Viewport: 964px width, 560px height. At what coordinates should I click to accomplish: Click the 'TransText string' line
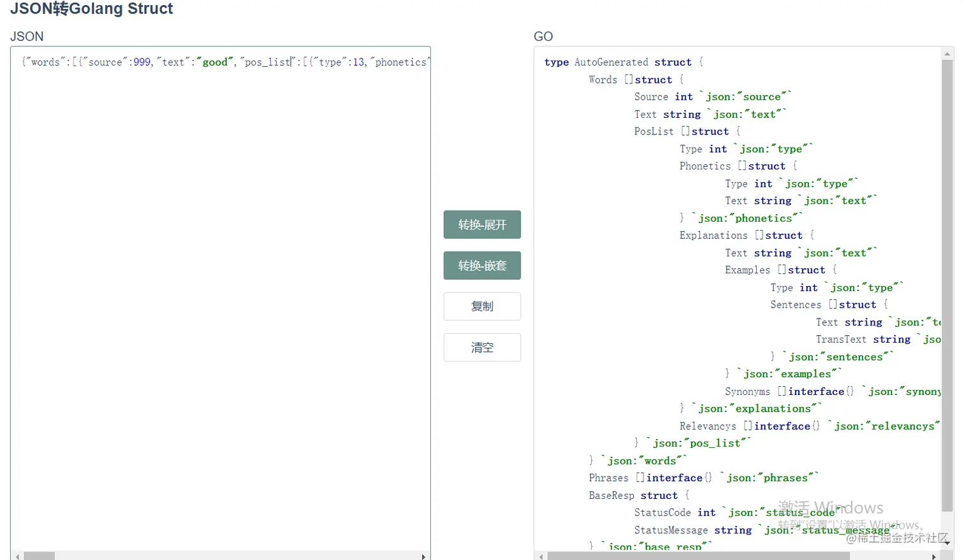point(878,340)
